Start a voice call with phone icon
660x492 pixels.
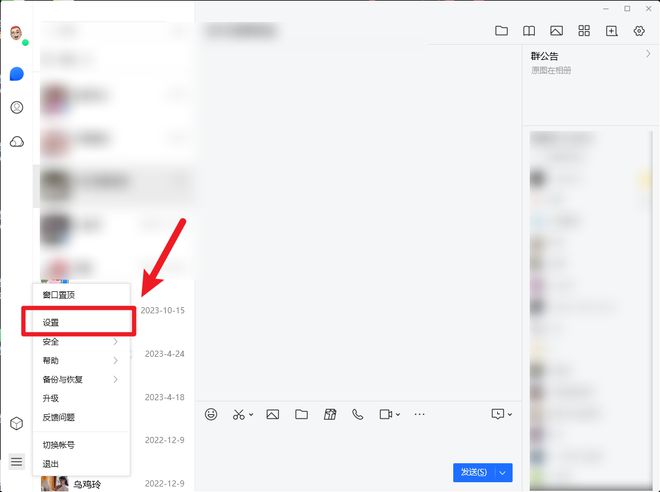point(357,415)
